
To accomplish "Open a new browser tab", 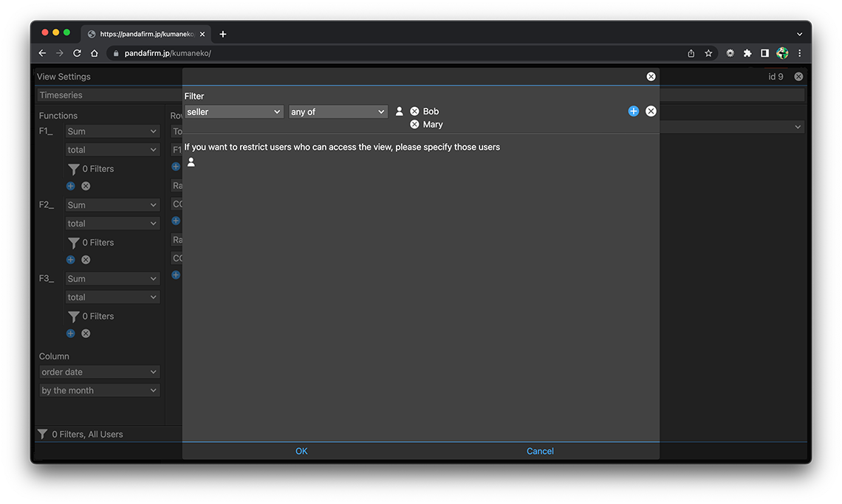I will coord(223,34).
